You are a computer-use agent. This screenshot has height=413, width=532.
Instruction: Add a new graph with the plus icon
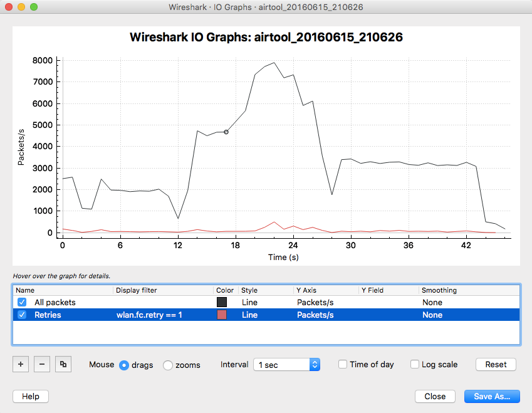click(20, 364)
